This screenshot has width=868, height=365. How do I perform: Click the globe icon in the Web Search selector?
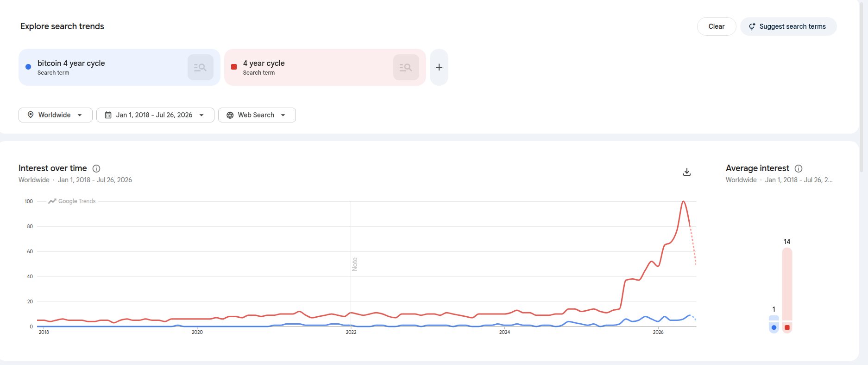[x=230, y=115]
